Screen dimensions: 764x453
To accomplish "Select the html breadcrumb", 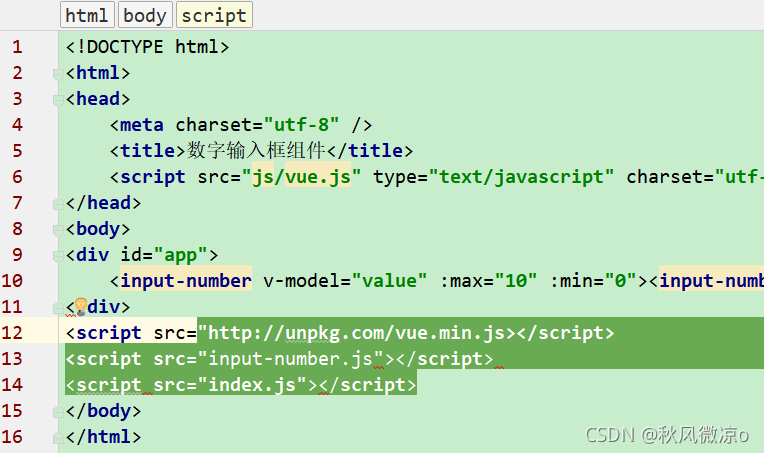I will (87, 16).
